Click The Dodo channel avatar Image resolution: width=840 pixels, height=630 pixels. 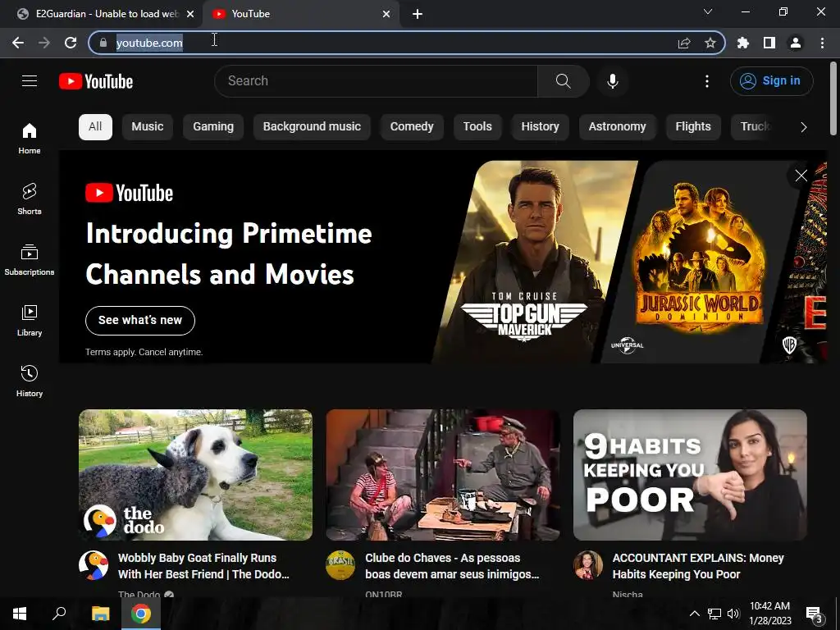[94, 566]
